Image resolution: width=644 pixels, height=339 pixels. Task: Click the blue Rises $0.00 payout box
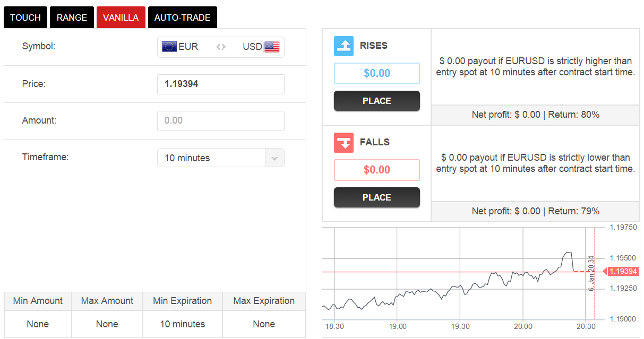click(x=377, y=73)
